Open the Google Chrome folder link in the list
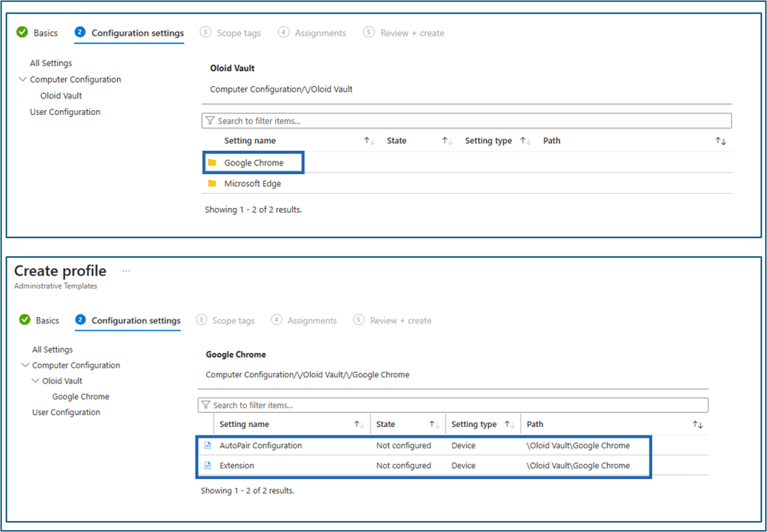The height and width of the screenshot is (532, 767). pos(254,163)
